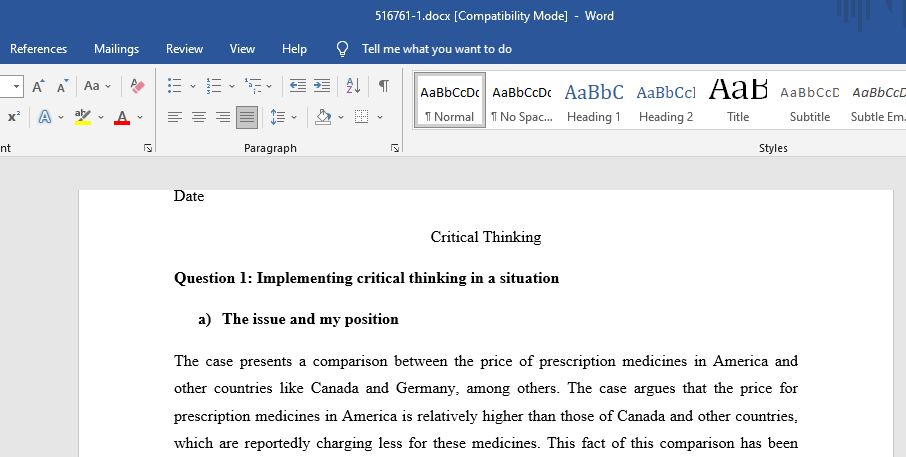This screenshot has height=457, width=906.
Task: Click the Date line in document
Action: pyautogui.click(x=189, y=196)
